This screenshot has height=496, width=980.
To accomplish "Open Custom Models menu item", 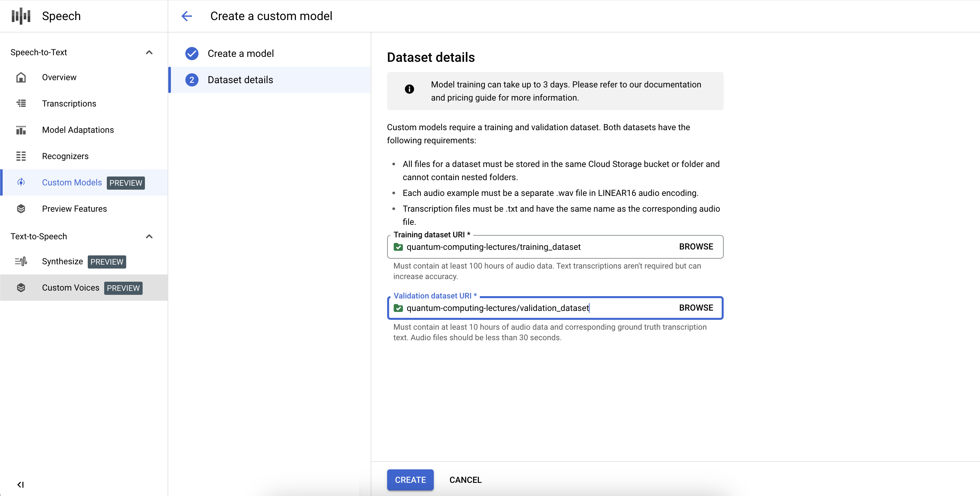I will [x=71, y=182].
